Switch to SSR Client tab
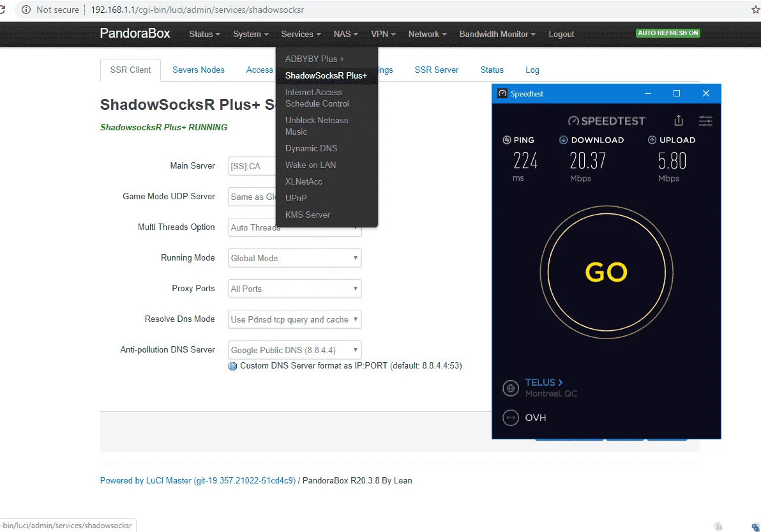The width and height of the screenshot is (761, 532). click(130, 70)
